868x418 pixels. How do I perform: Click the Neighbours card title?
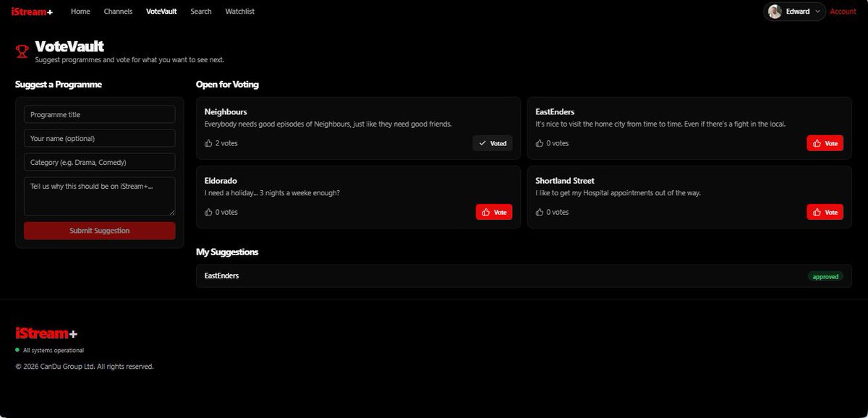226,112
